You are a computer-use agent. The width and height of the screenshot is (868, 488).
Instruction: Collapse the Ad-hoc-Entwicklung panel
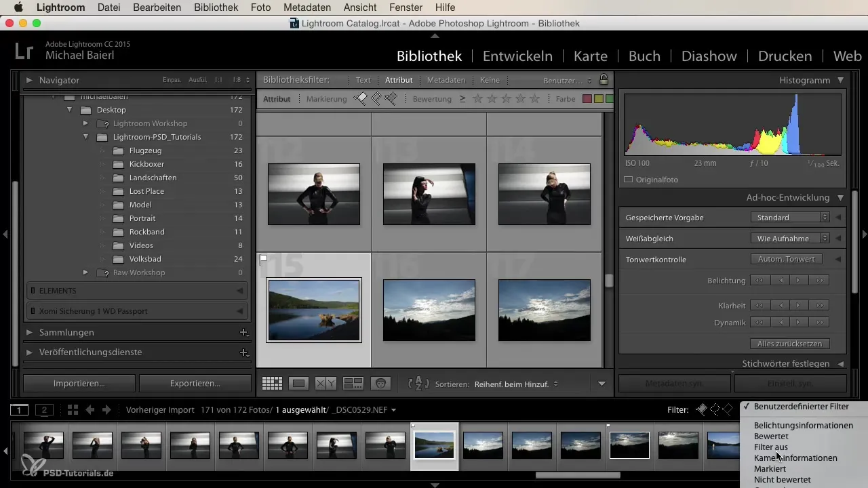point(841,198)
